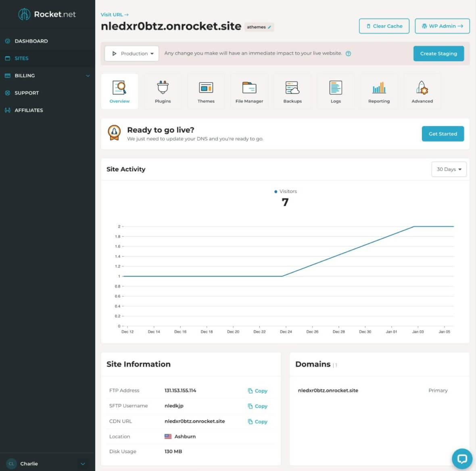Screen dimensions: 476x471
Task: Open Billing menu item
Action: coord(25,75)
